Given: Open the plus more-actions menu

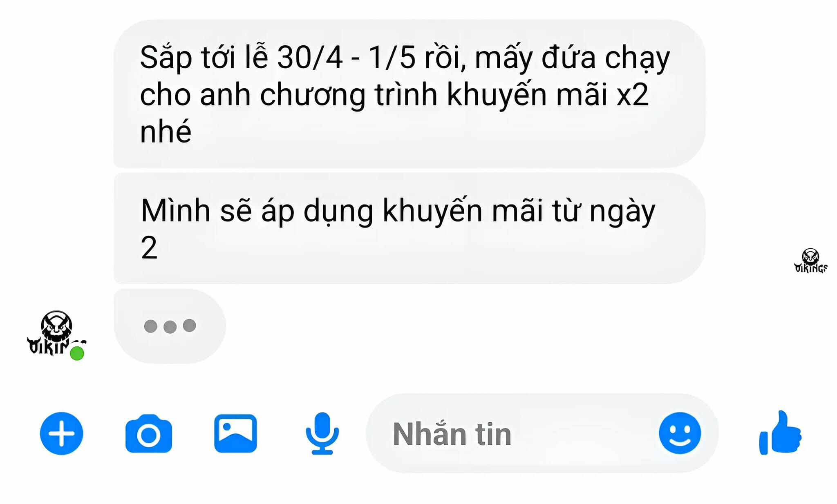Looking at the screenshot, I should [61, 433].
